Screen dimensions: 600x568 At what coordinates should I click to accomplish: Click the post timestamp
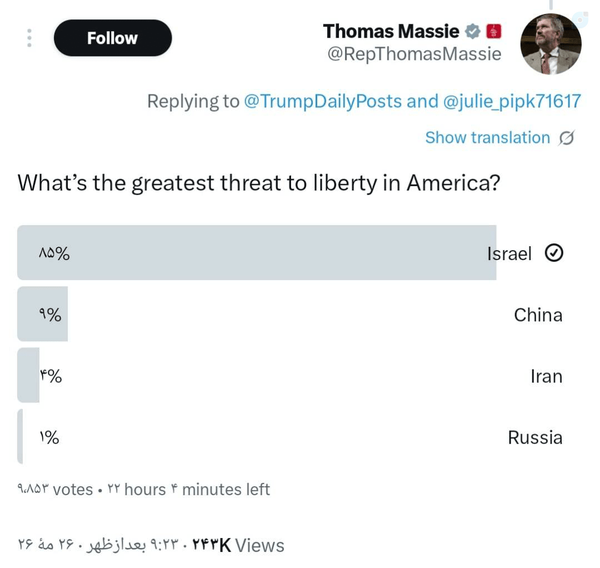pyautogui.click(x=98, y=545)
